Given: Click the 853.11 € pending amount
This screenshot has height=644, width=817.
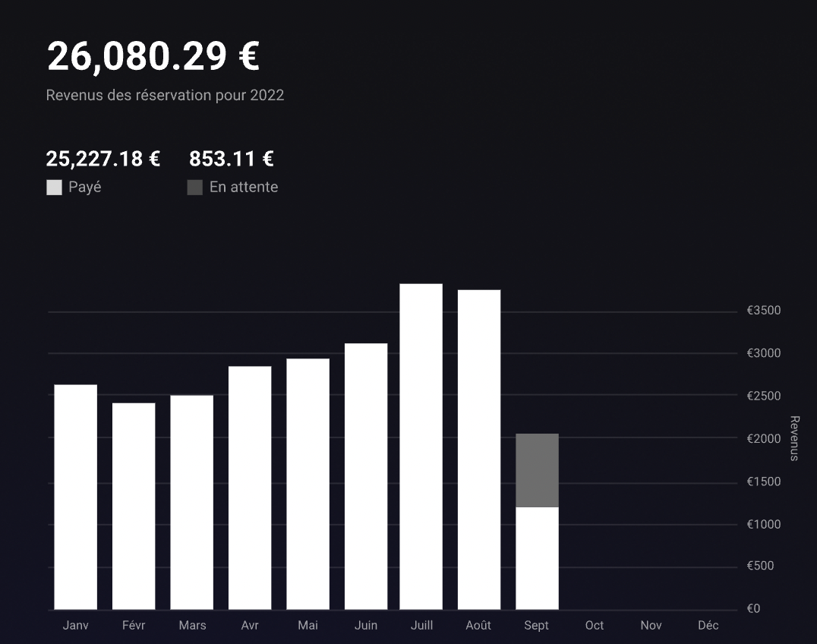Looking at the screenshot, I should pos(232,159).
